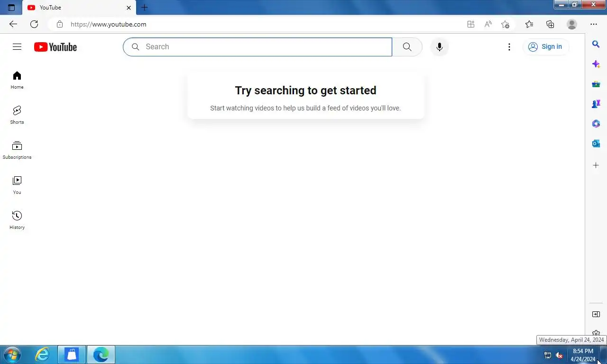The image size is (607, 364).
Task: Toggle the Edge sidebar hide button
Action: 596,314
